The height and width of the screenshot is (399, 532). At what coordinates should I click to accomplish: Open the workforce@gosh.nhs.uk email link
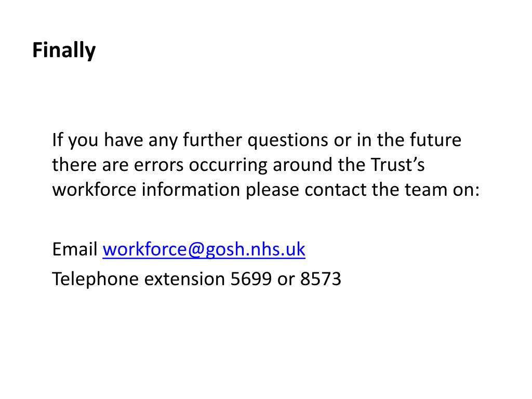(x=204, y=249)
